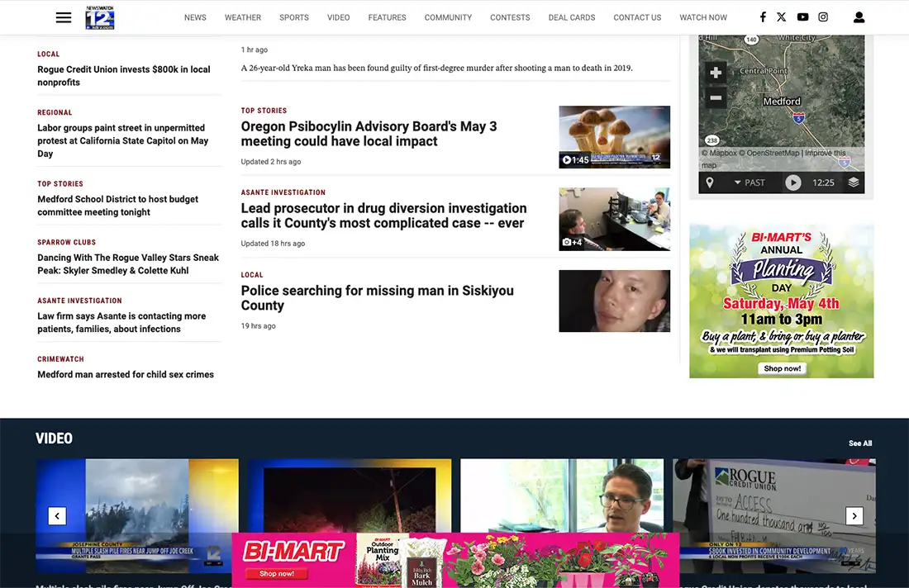Click the missing man photo thumbnail
Screen dimensions: 909x588
[x=615, y=301]
